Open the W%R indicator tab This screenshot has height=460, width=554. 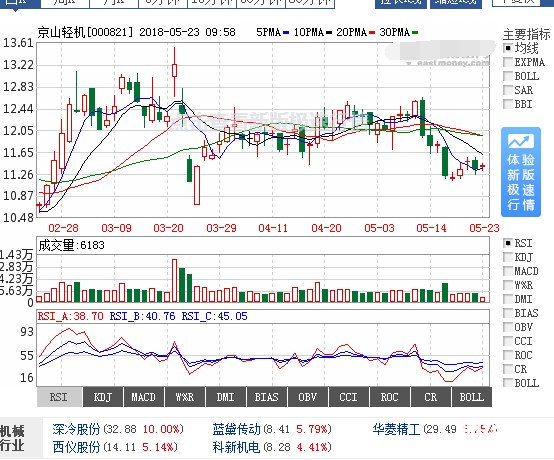pyautogui.click(x=185, y=397)
